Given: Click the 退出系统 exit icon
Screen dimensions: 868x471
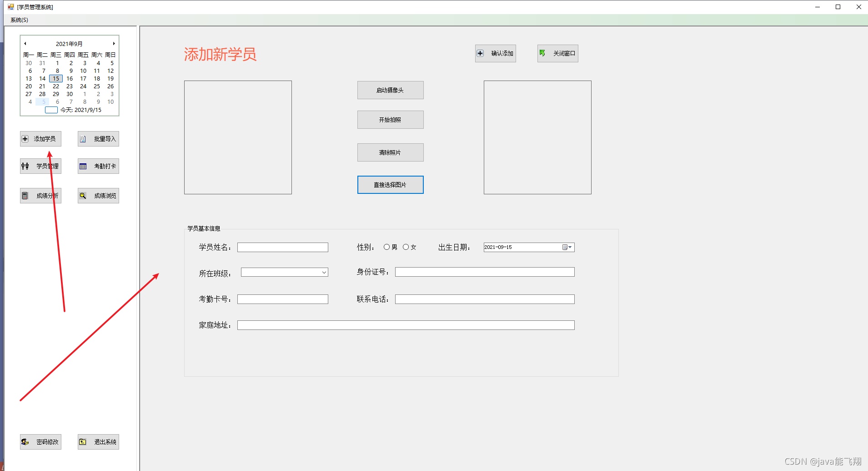Looking at the screenshot, I should (83, 442).
